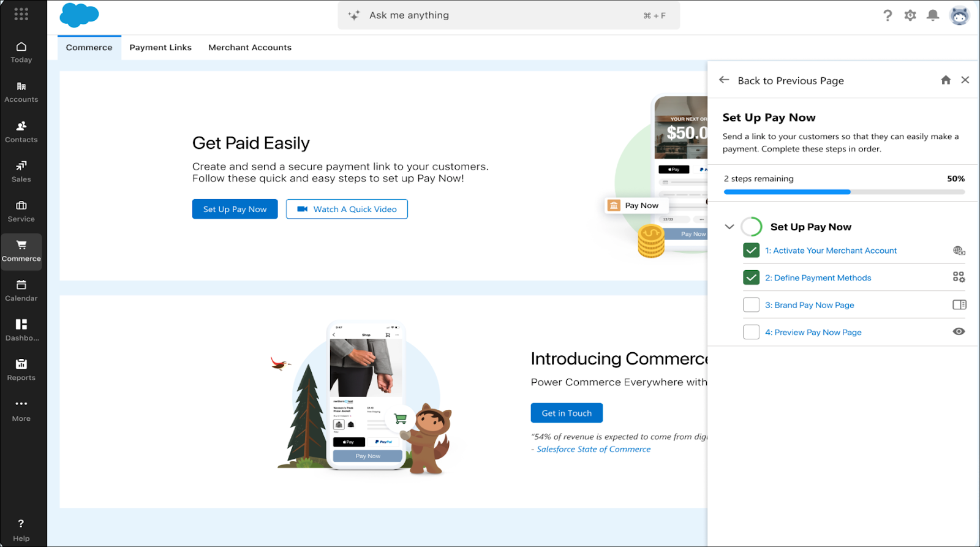Uncheck Activate Your Merchant Account step
Image resolution: width=980 pixels, height=547 pixels.
click(751, 251)
